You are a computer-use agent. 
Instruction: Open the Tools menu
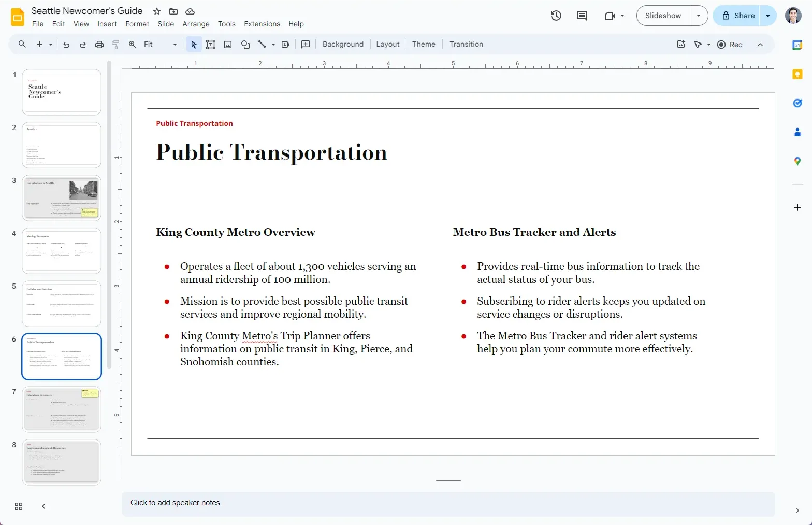tap(227, 24)
